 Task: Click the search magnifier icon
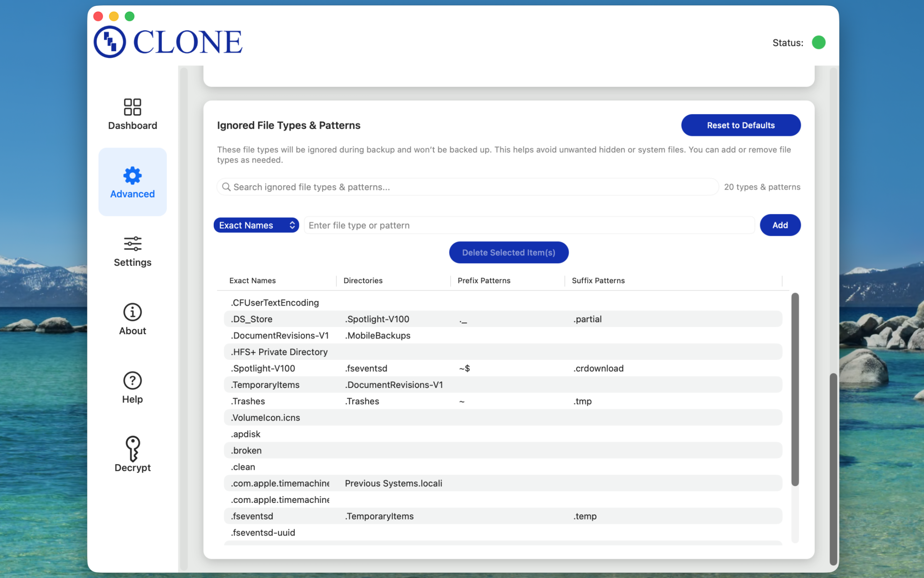(x=226, y=187)
